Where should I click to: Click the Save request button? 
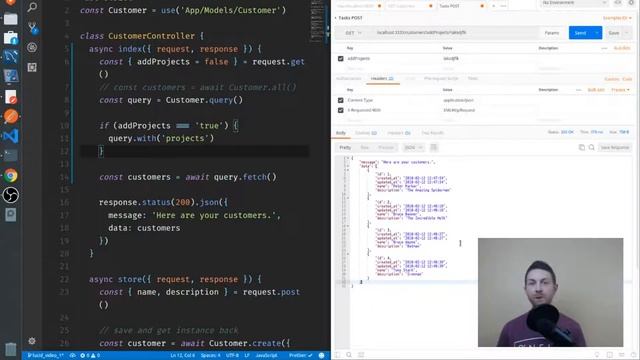click(x=614, y=33)
